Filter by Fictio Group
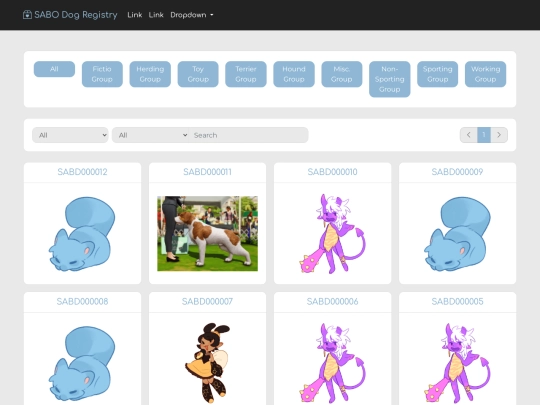Image resolution: width=540 pixels, height=405 pixels. [x=102, y=74]
